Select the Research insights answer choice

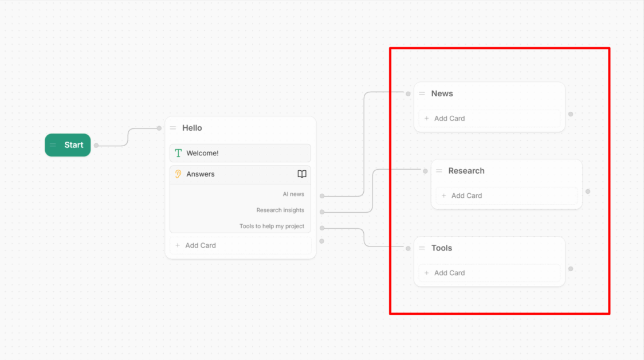tap(280, 210)
